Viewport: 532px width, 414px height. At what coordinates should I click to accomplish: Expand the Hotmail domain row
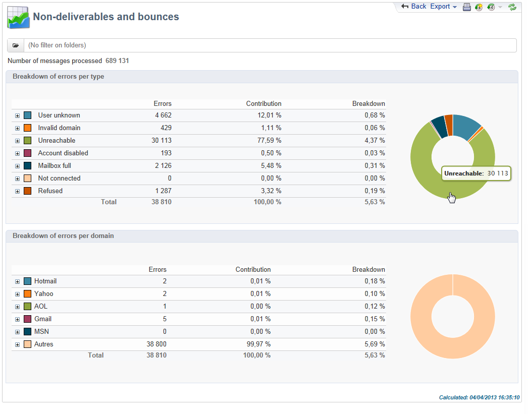click(x=18, y=281)
